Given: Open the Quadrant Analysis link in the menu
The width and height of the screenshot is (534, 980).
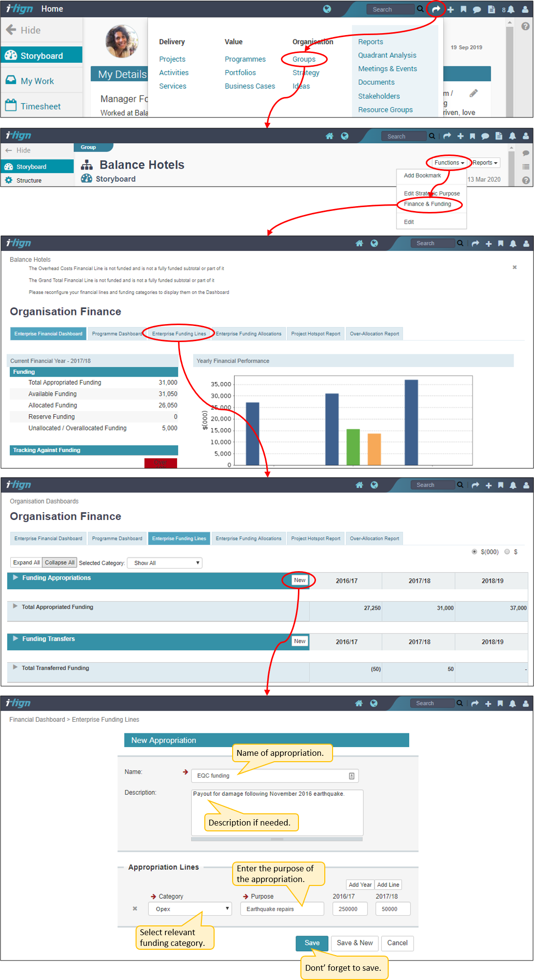Looking at the screenshot, I should 387,56.
